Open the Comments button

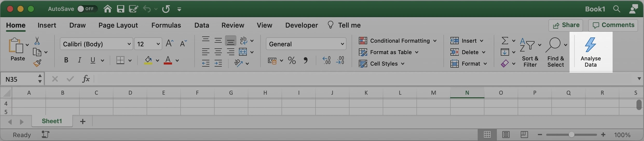613,25
